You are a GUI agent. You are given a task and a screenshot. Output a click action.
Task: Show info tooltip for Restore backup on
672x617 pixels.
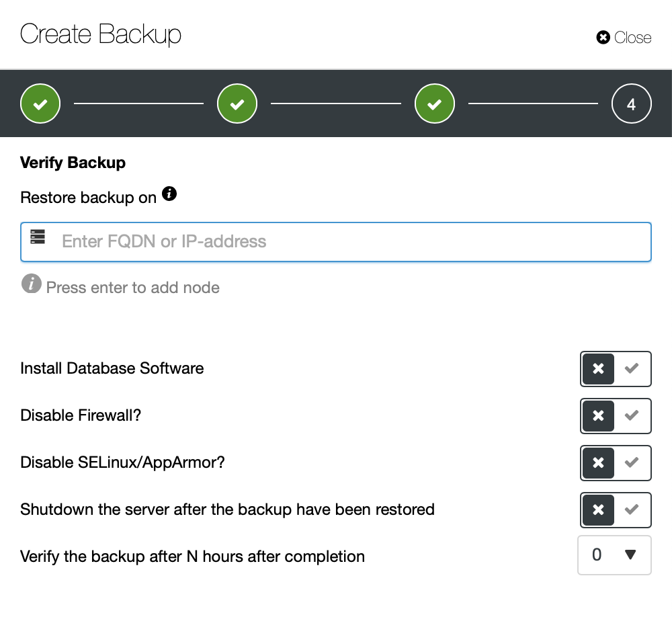click(169, 194)
